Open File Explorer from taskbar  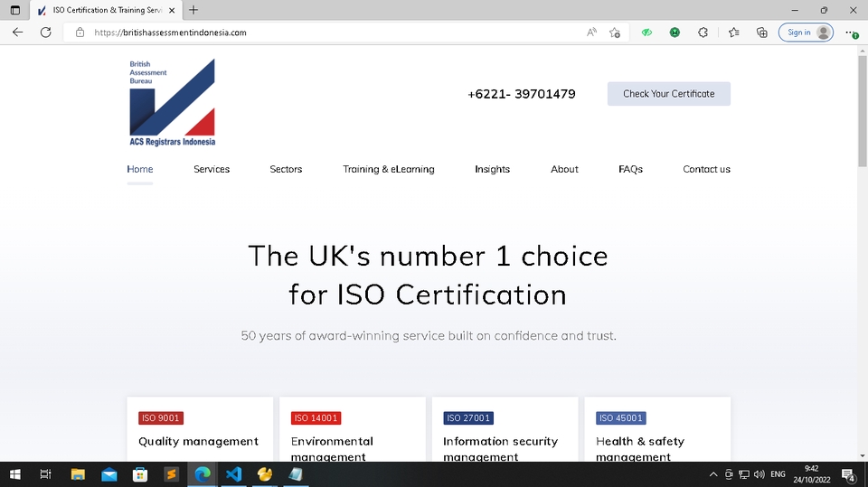pos(78,474)
